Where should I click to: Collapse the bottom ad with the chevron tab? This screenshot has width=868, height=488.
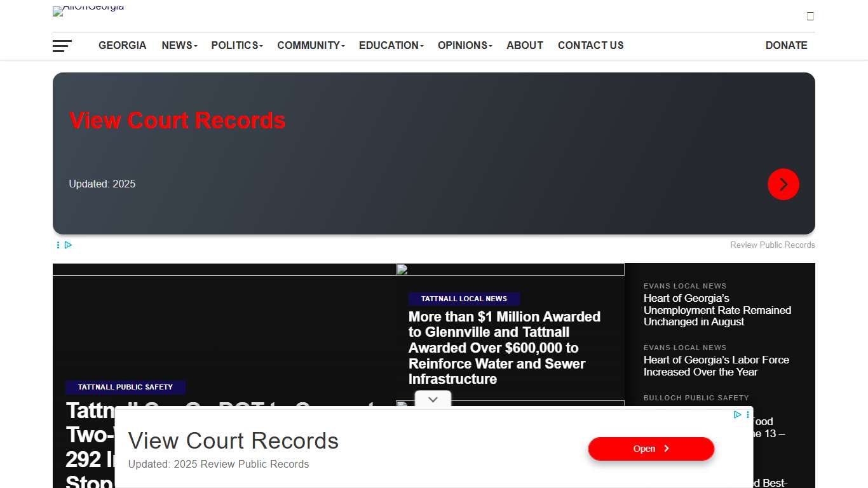433,400
